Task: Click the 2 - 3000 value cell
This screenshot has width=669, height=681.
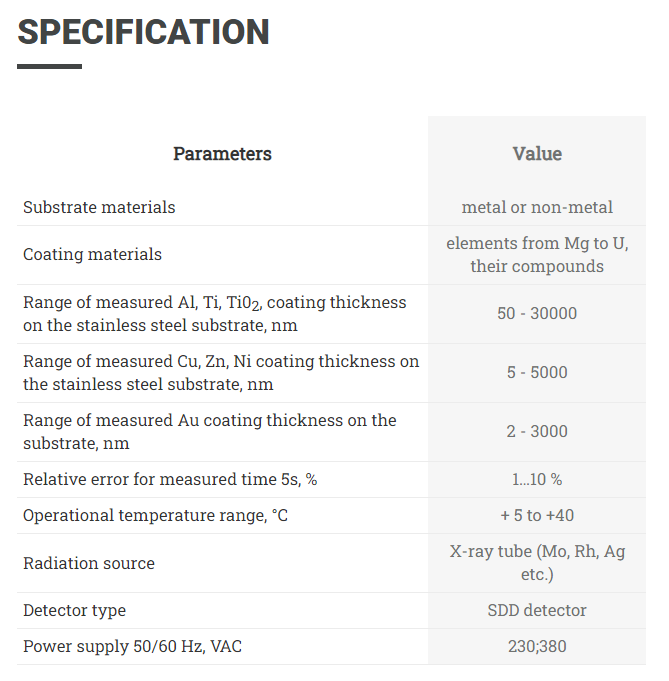Action: [537, 432]
